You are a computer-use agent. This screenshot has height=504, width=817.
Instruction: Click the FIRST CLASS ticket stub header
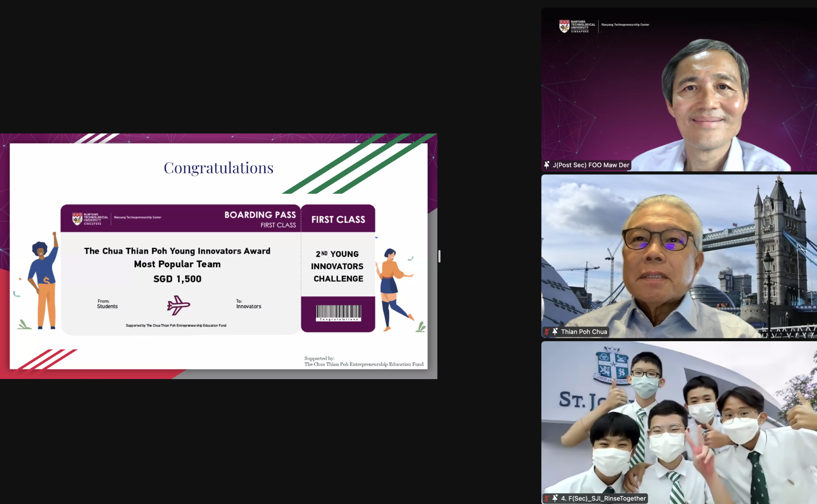click(x=338, y=220)
